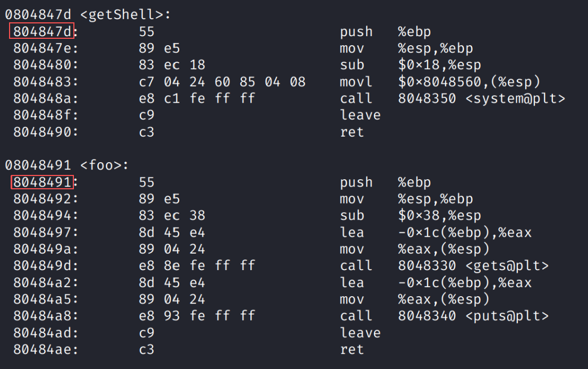Click the hex bytes e8 93 fe ff ff

[x=197, y=316]
